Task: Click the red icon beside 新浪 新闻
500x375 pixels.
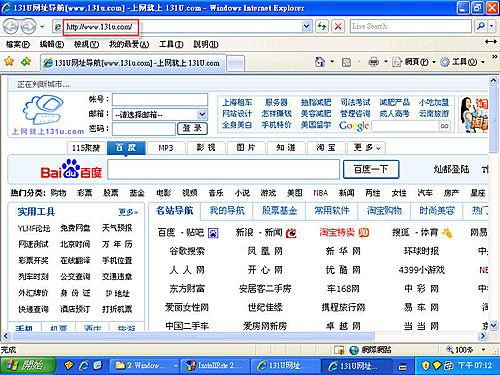Action: point(291,233)
